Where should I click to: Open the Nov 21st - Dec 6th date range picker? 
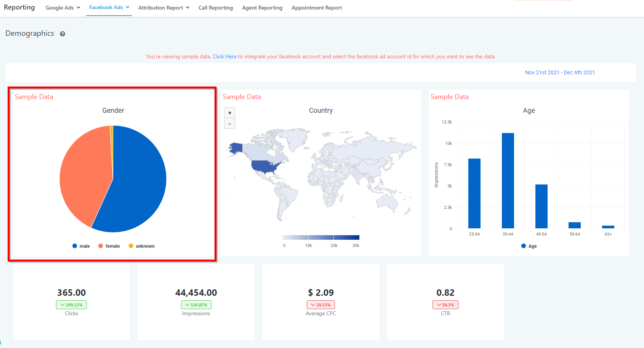(x=560, y=72)
